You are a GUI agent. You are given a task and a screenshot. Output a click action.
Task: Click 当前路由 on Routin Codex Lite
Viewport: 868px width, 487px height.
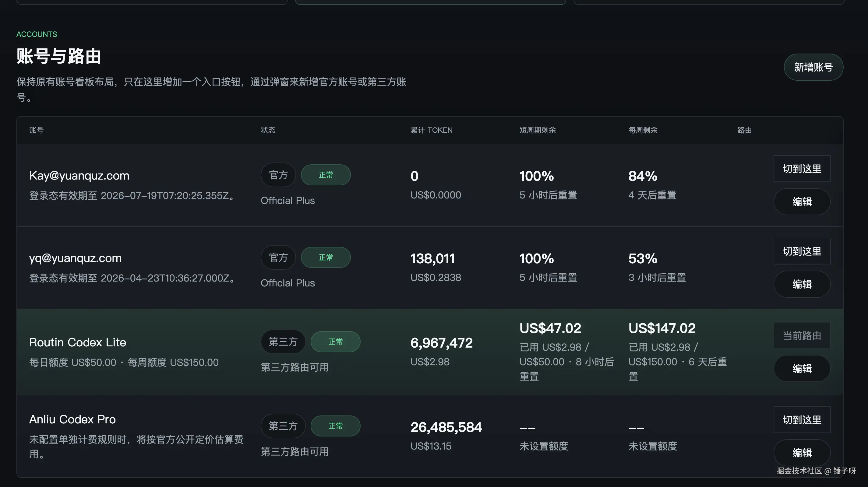(x=802, y=335)
